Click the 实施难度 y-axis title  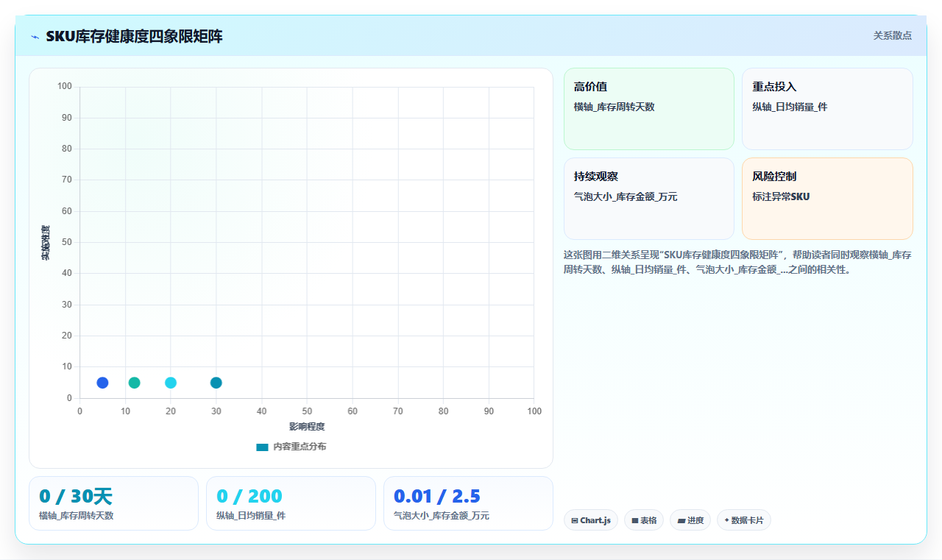click(46, 243)
